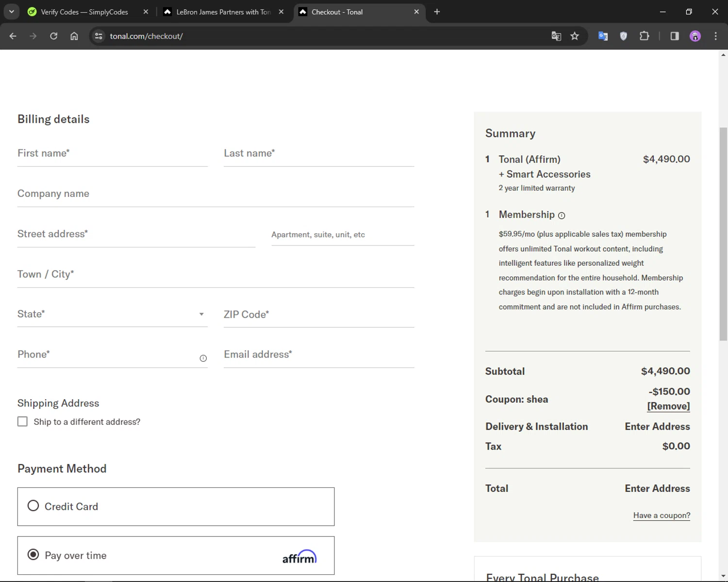
Task: Reload the checkout page
Action: pos(54,36)
